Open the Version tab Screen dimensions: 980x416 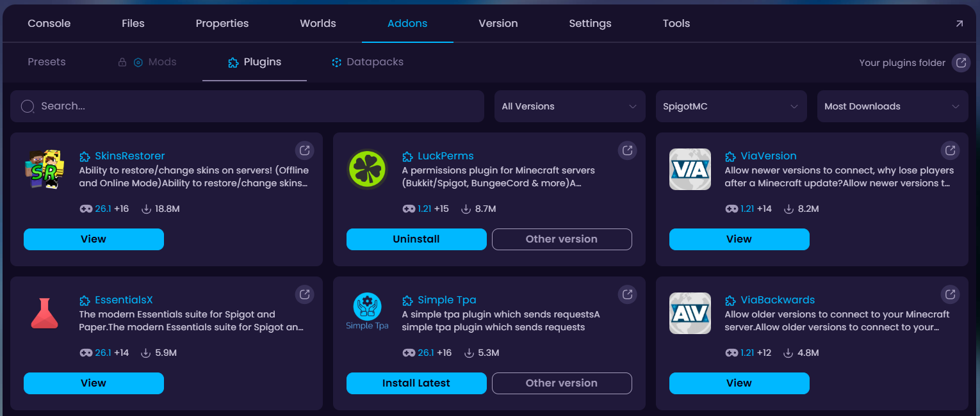pyautogui.click(x=498, y=24)
